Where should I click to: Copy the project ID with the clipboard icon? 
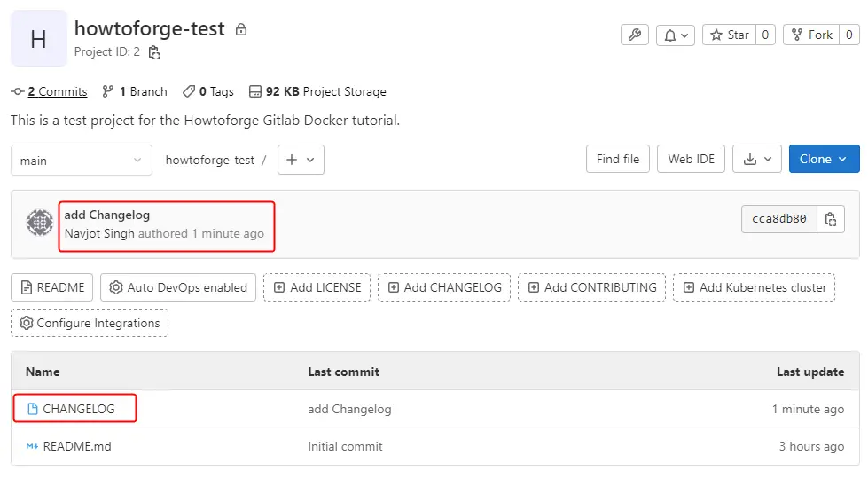[x=154, y=52]
